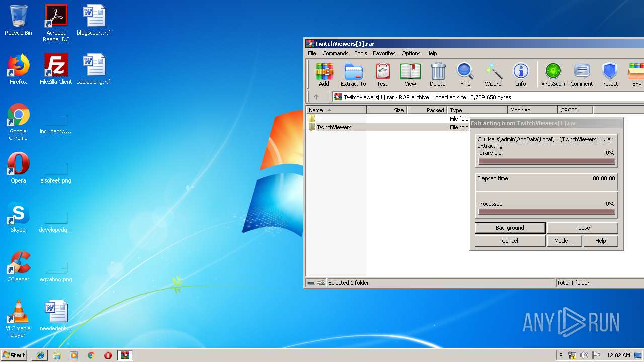644x362 pixels.
Task: Click the network tray icon
Action: tap(572, 355)
